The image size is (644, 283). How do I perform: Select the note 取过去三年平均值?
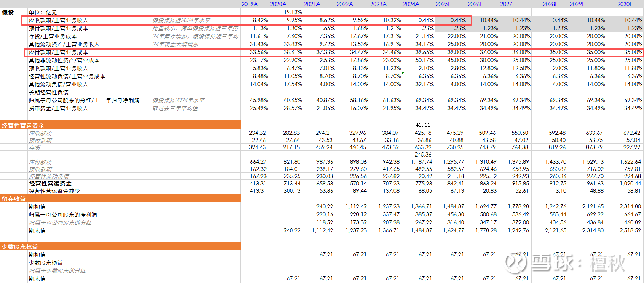[x=175, y=108]
